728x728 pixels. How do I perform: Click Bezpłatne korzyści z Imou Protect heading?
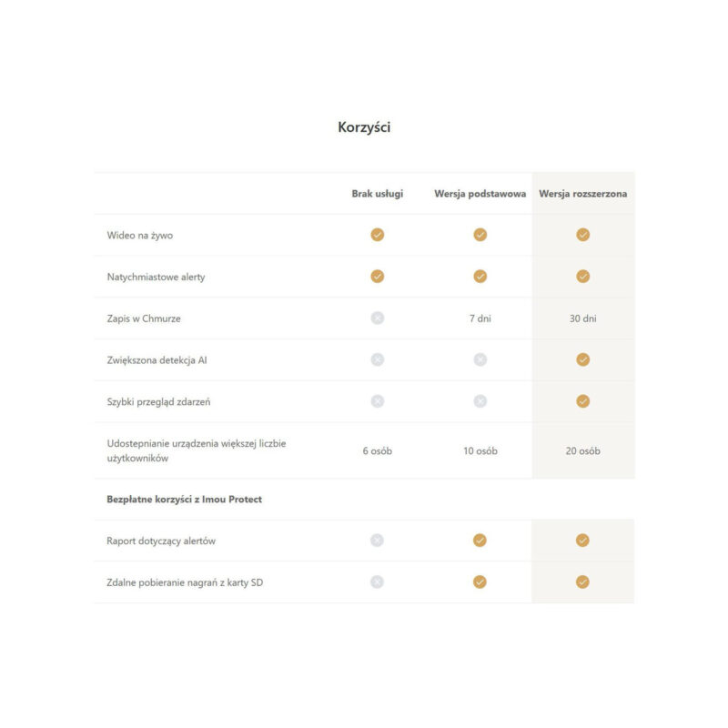click(x=184, y=500)
